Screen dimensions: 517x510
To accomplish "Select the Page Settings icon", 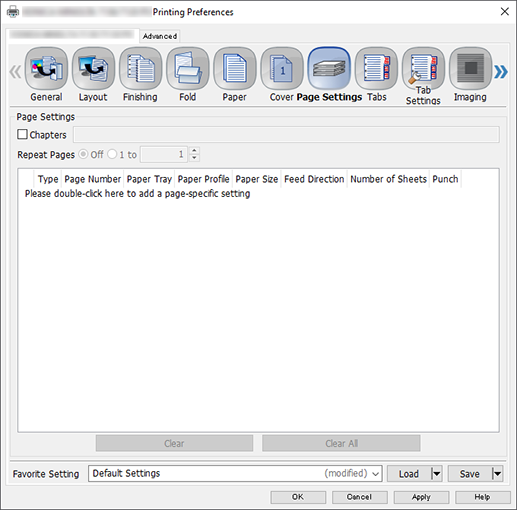I will pyautogui.click(x=329, y=69).
